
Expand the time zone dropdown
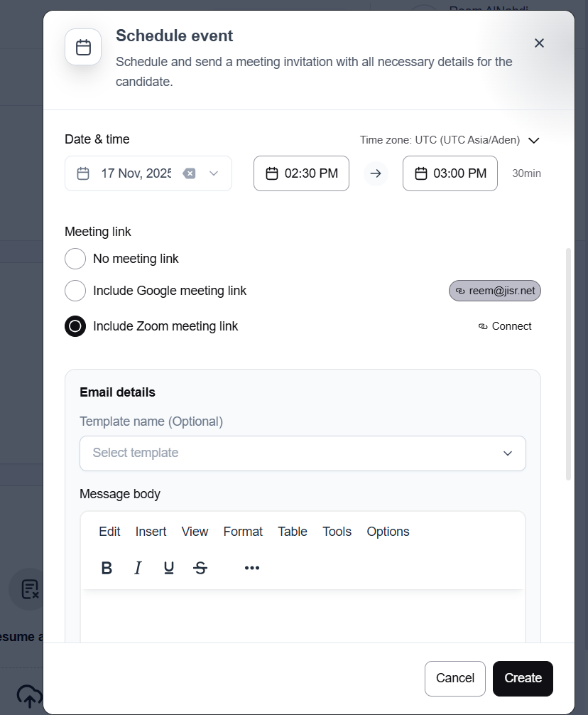coord(534,140)
